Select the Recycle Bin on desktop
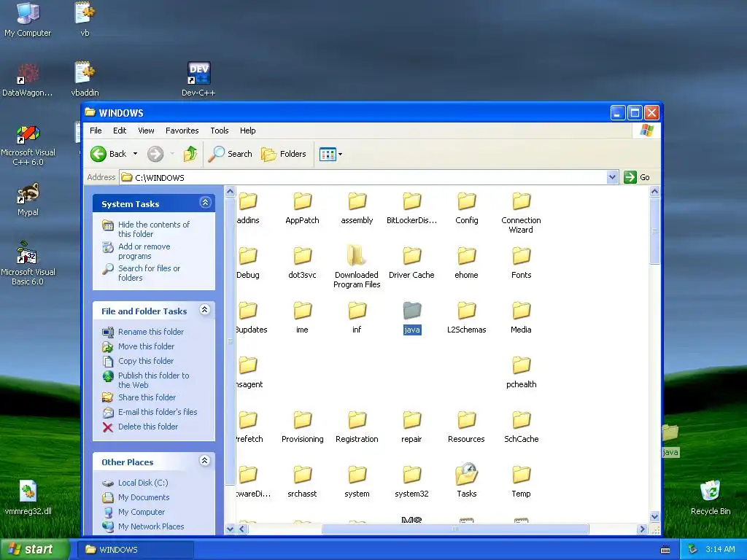The height and width of the screenshot is (560, 747). click(711, 497)
